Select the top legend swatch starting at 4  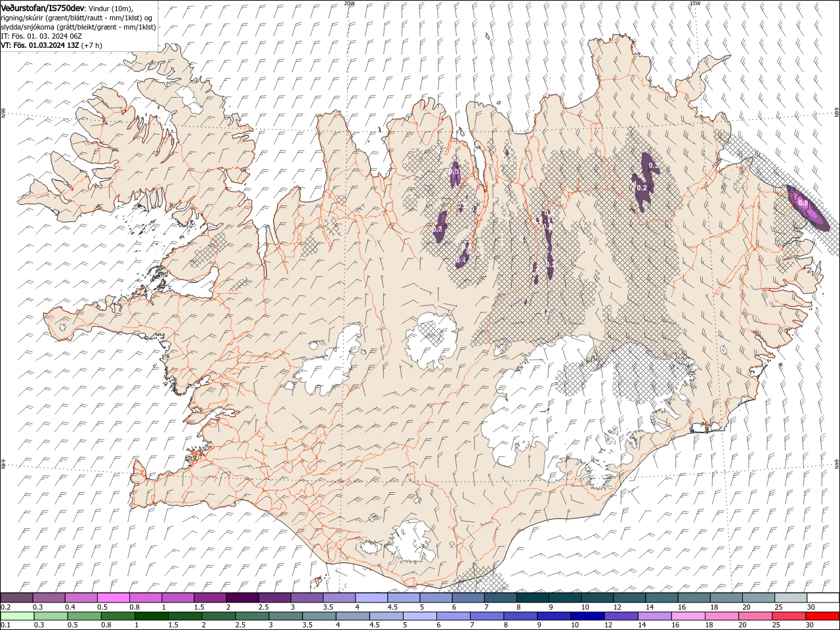(371, 598)
